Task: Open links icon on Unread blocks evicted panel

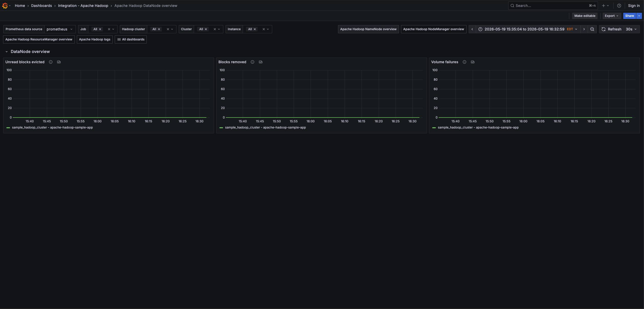Action: [x=59, y=62]
